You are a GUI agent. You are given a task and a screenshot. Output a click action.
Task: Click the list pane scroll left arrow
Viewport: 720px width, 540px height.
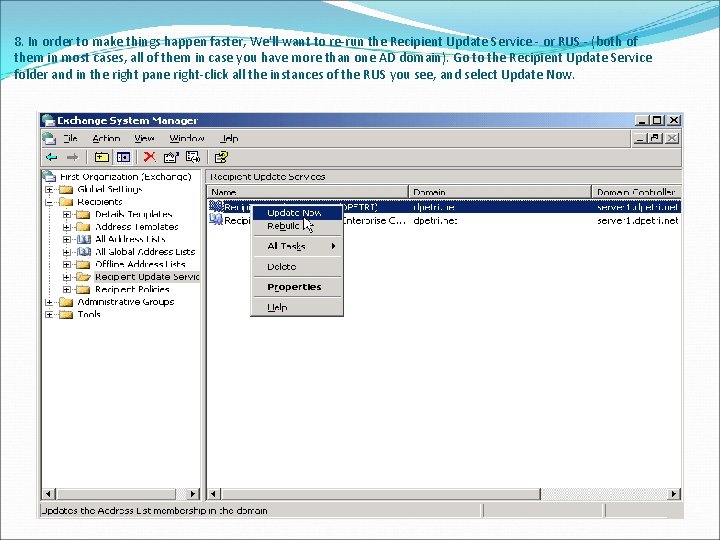point(213,494)
